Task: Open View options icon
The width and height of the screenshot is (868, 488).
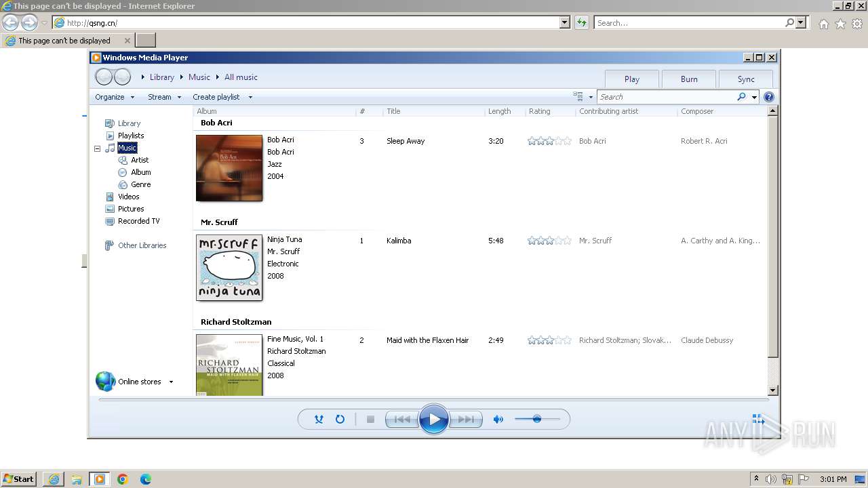Action: pyautogui.click(x=578, y=97)
